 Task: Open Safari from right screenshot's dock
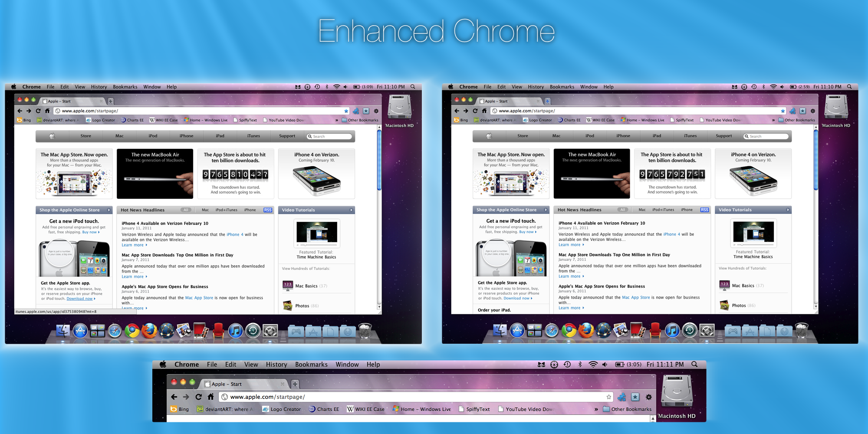point(552,331)
